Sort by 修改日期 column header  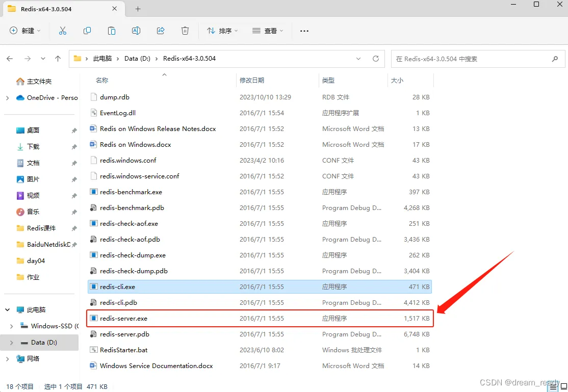252,80
